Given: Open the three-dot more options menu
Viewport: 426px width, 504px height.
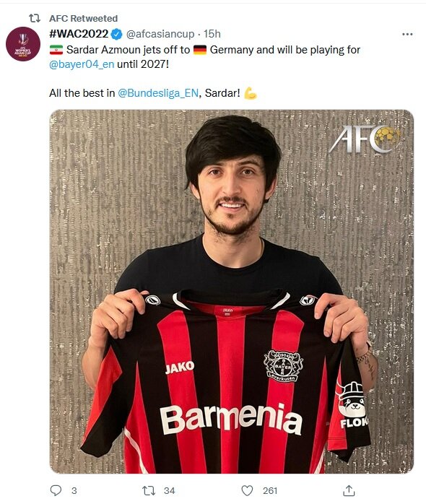Looking at the screenshot, I should tap(407, 34).
